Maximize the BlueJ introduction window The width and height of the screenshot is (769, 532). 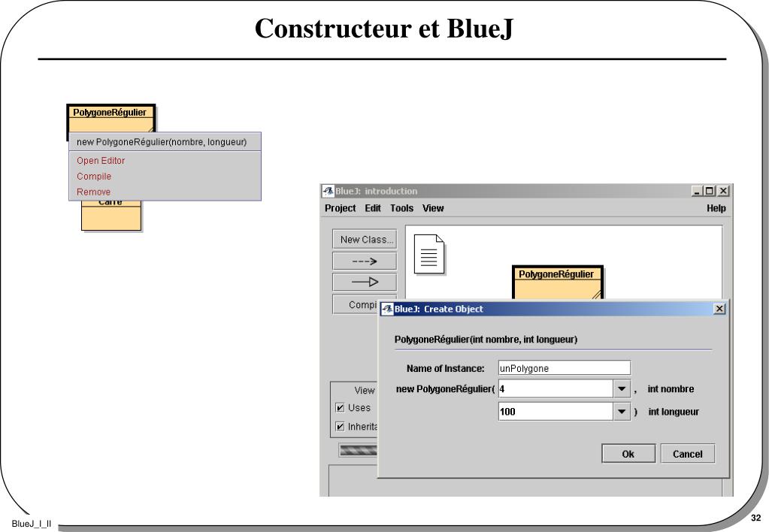click(x=709, y=191)
